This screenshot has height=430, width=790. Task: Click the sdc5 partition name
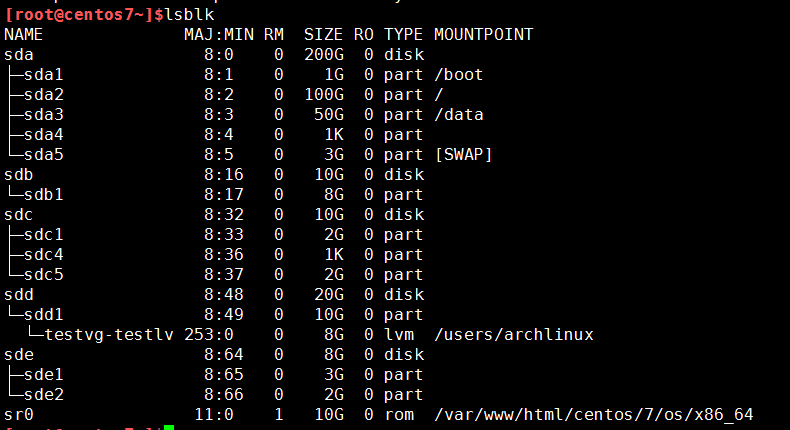coord(43,274)
